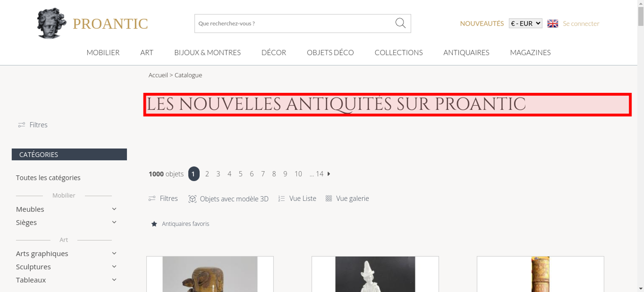The width and height of the screenshot is (644, 292).
Task: Expand the Sculptures category
Action: 66,267
